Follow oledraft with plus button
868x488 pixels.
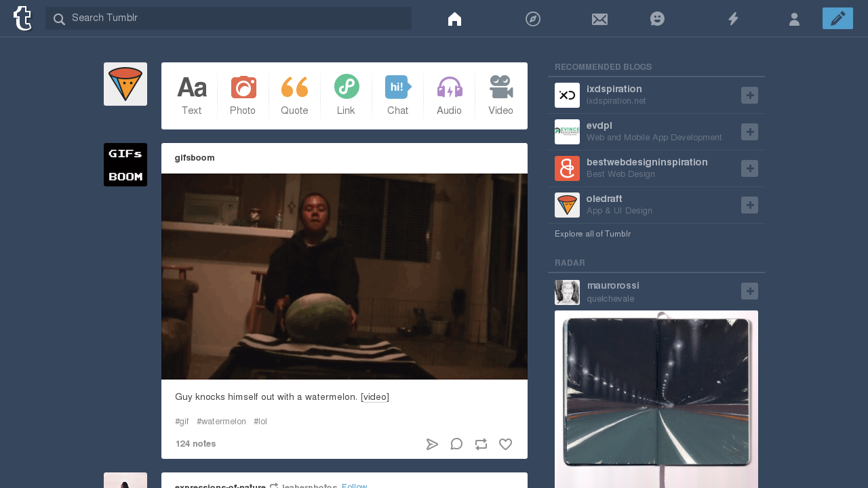[749, 205]
